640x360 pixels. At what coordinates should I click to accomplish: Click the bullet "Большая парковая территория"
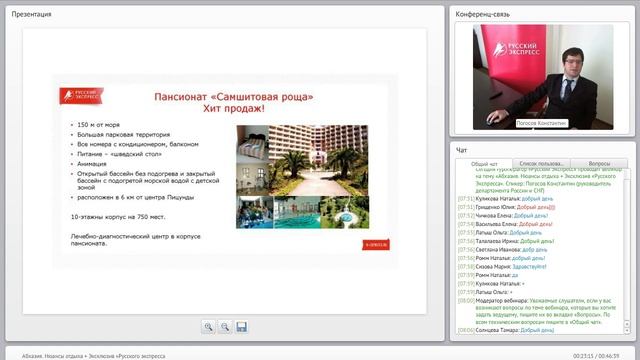coord(124,135)
